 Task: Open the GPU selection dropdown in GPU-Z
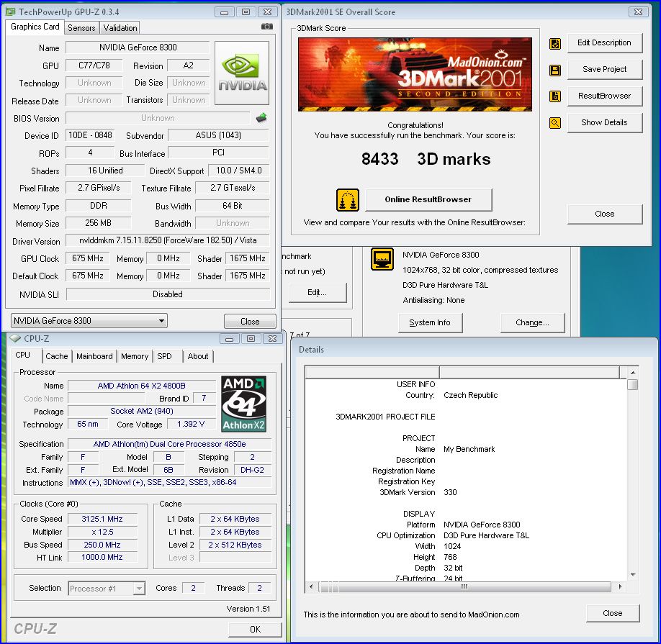coord(89,321)
